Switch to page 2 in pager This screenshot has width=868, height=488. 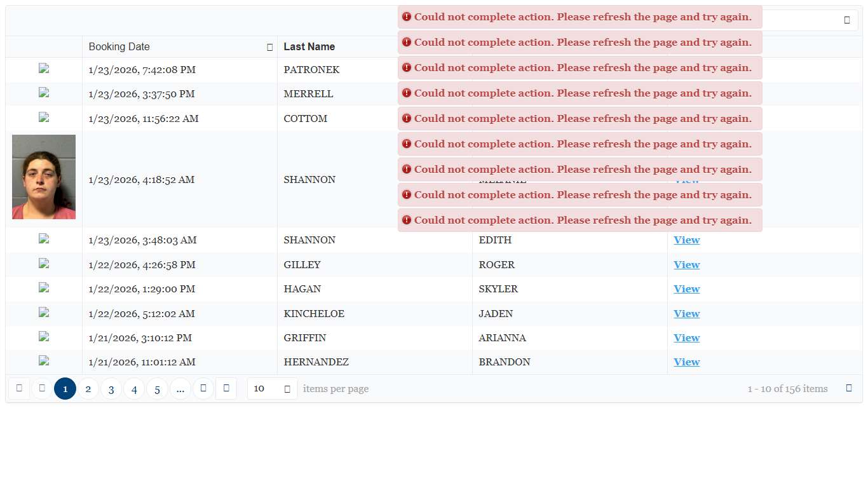tap(88, 389)
